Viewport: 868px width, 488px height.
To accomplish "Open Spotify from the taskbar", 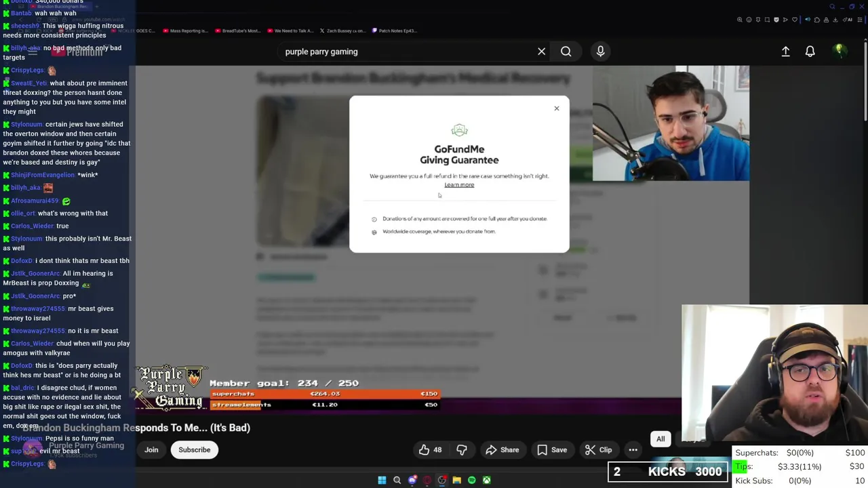I will [471, 480].
